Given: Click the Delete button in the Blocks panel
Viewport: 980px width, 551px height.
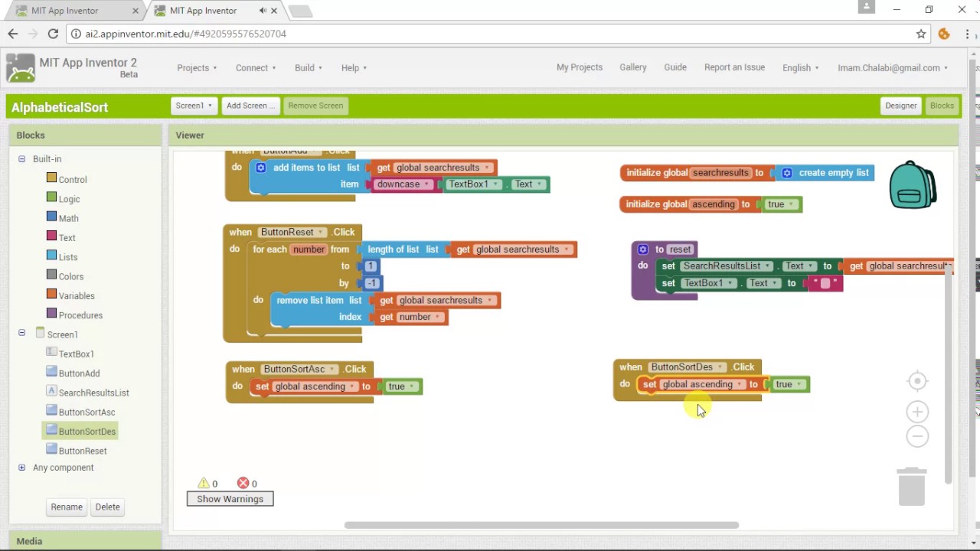Looking at the screenshot, I should [x=107, y=507].
